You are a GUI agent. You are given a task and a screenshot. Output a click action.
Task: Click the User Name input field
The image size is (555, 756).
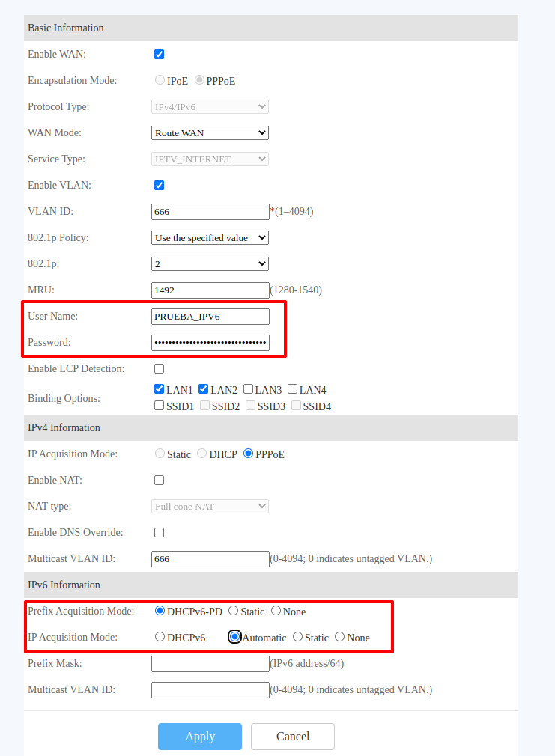(210, 316)
